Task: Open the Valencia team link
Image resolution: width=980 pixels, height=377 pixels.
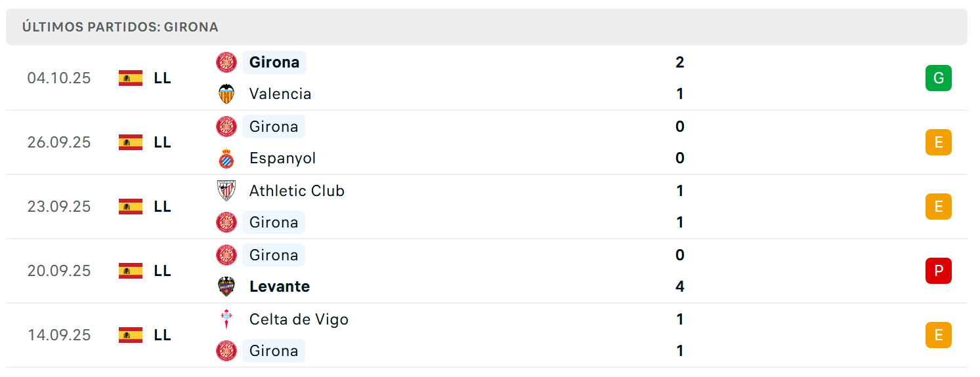Action: pyautogui.click(x=280, y=94)
